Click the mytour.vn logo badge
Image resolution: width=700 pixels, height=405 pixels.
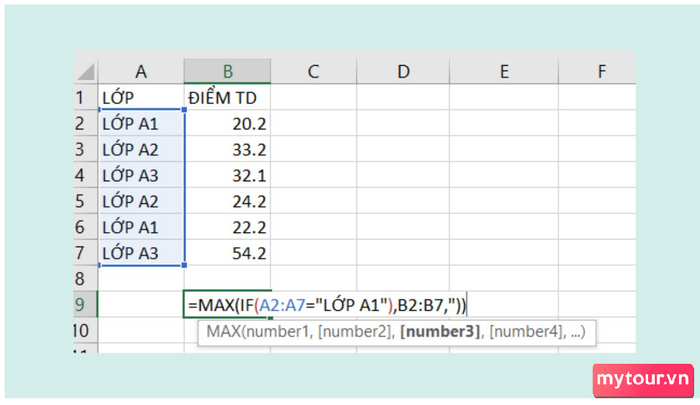click(643, 380)
